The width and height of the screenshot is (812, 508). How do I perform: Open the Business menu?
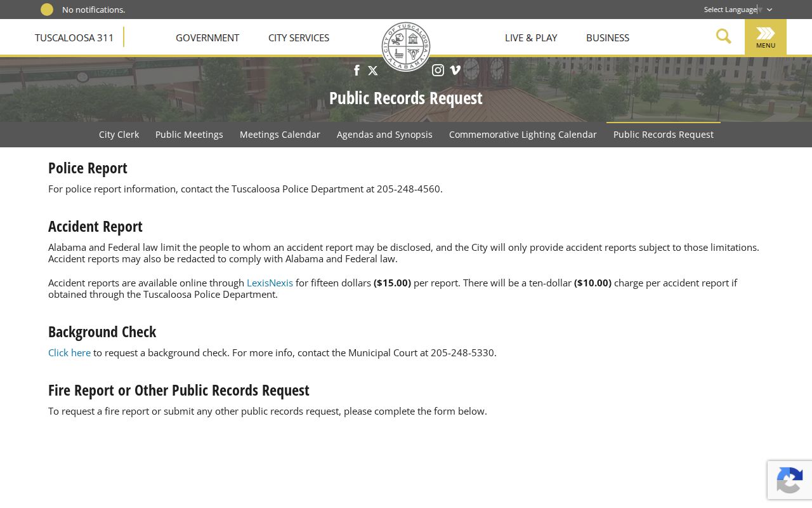(608, 38)
